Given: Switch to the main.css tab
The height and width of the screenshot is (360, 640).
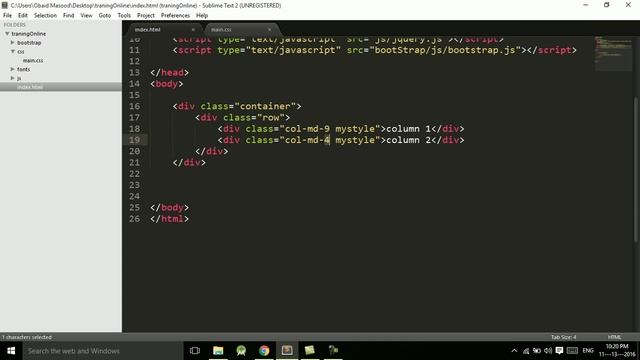Looking at the screenshot, I should (x=241, y=29).
